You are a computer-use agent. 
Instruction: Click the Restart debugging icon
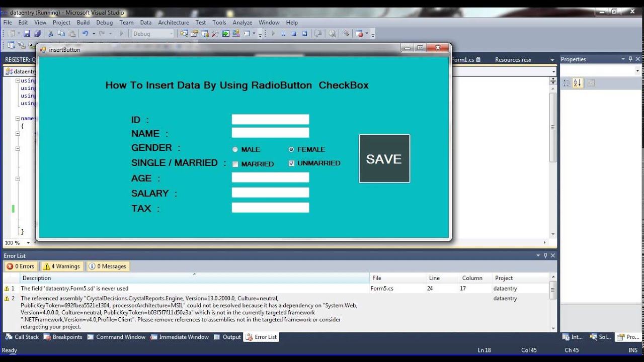[x=304, y=34]
